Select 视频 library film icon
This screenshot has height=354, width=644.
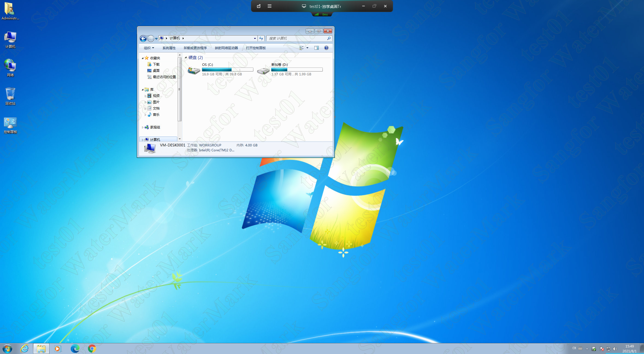pyautogui.click(x=149, y=96)
